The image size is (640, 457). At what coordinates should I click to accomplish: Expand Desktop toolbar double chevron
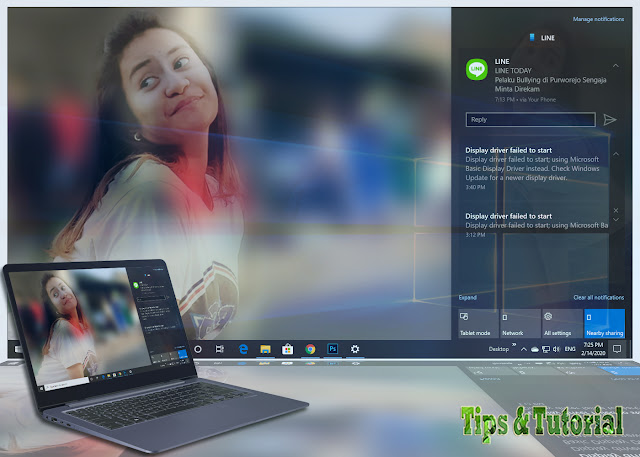(x=514, y=345)
